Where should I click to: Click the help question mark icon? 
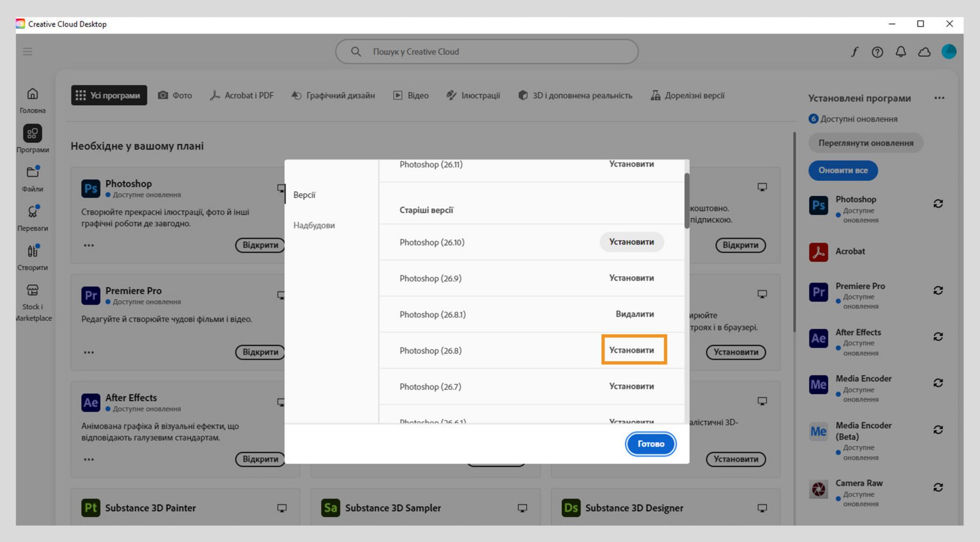[877, 52]
